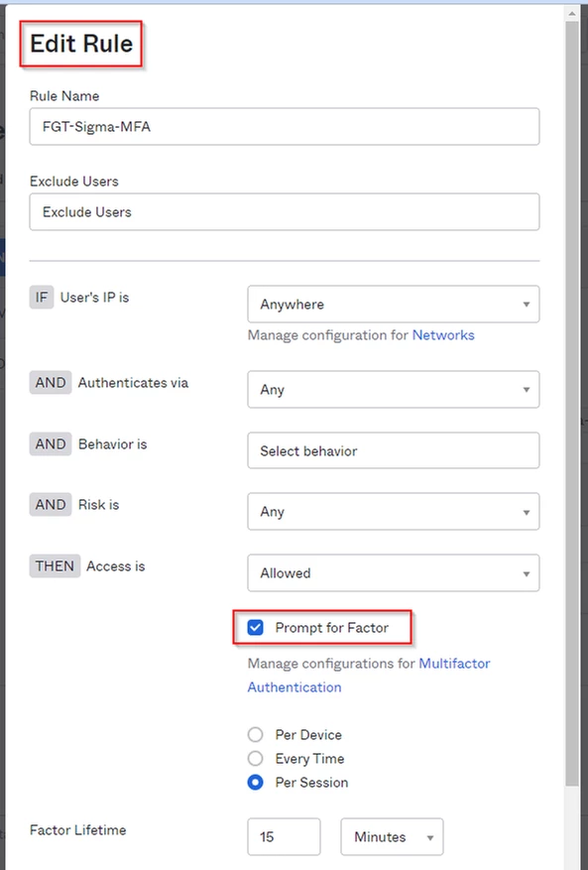This screenshot has height=870, width=588.
Task: Click the Risk dropdown arrow icon
Action: click(x=526, y=512)
